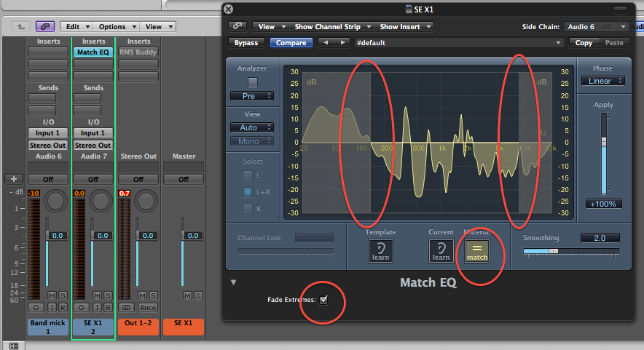Click the Input 1 slot on Audio 6
Viewport: 644px width, 350px height.
point(48,133)
